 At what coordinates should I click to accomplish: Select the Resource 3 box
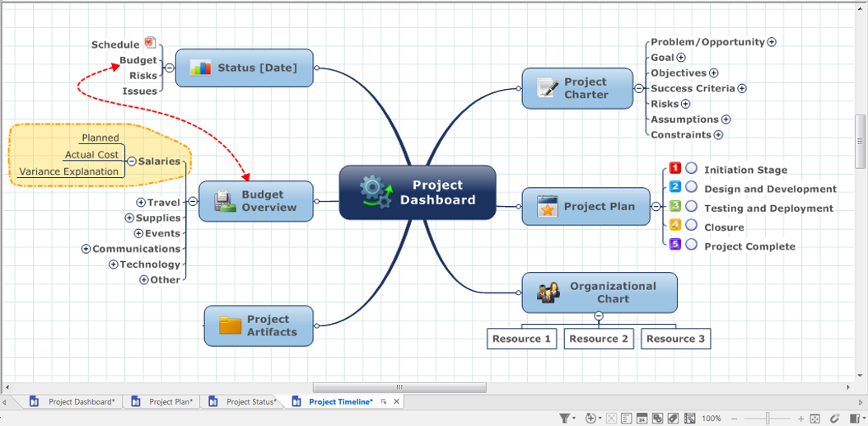[x=675, y=339]
